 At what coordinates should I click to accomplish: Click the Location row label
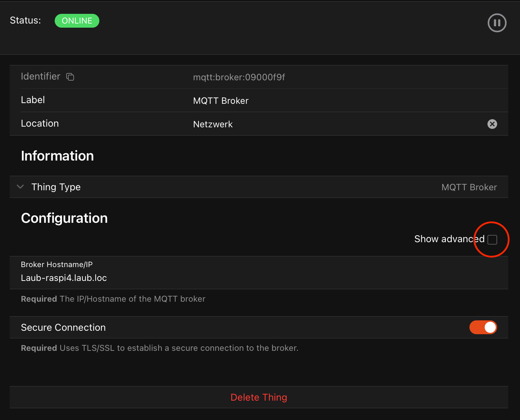[40, 124]
